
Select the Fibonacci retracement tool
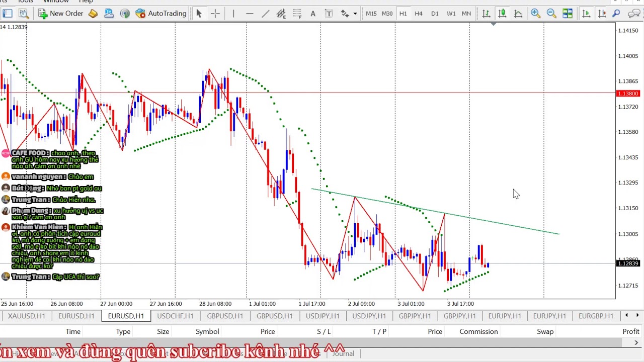[x=297, y=14]
